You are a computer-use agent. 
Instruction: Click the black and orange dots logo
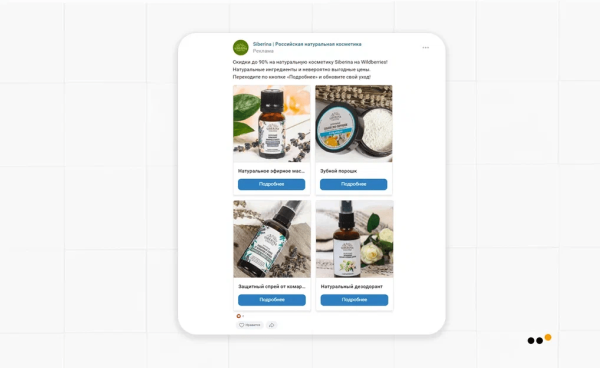pos(539,339)
